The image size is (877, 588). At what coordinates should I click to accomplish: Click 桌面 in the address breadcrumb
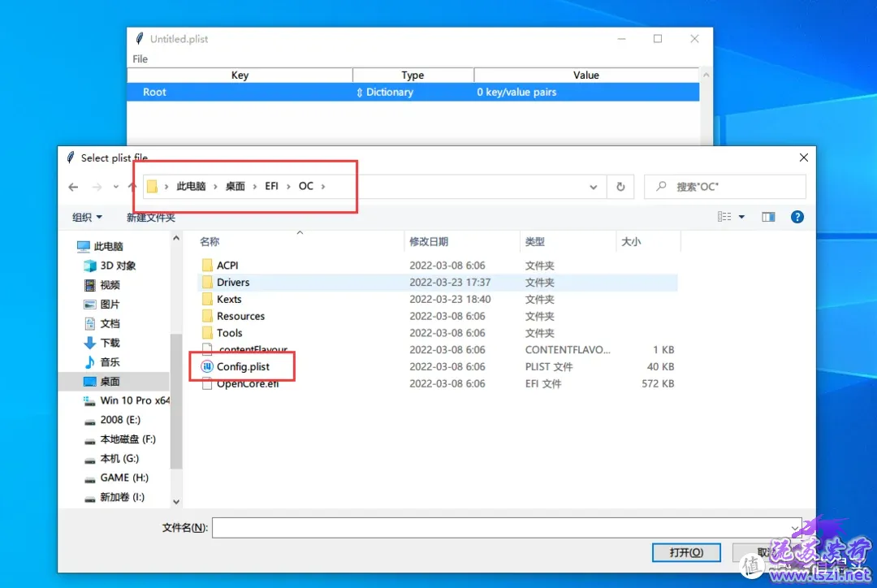coord(235,186)
